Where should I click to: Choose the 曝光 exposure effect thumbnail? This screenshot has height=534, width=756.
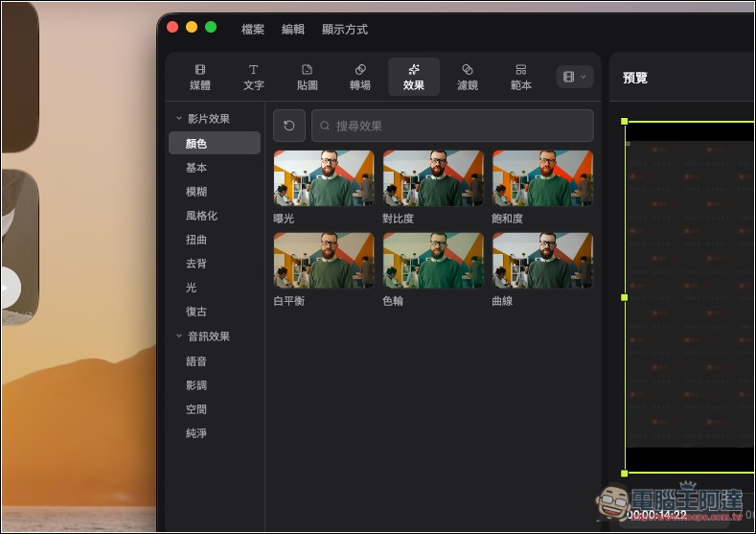pyautogui.click(x=324, y=178)
